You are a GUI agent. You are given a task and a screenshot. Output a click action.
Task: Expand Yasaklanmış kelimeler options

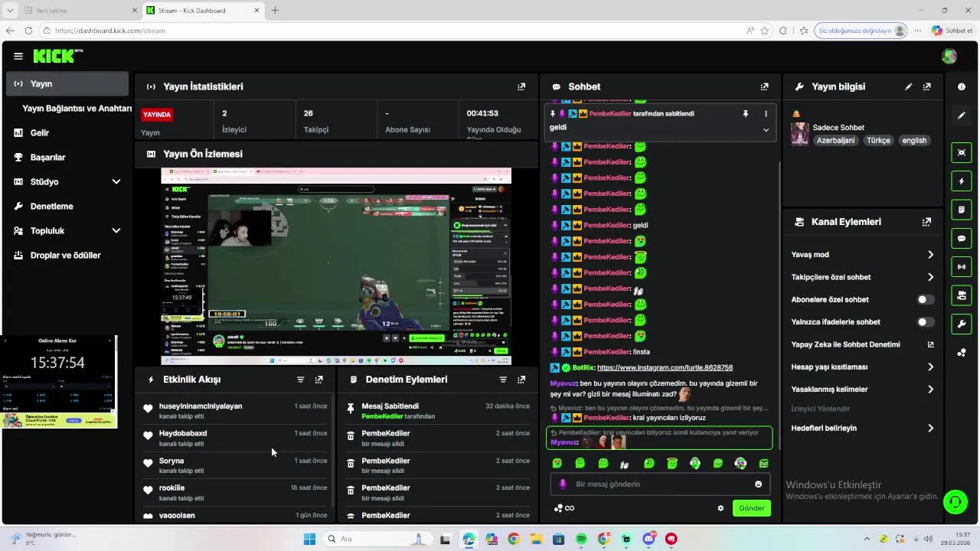pyautogui.click(x=930, y=390)
